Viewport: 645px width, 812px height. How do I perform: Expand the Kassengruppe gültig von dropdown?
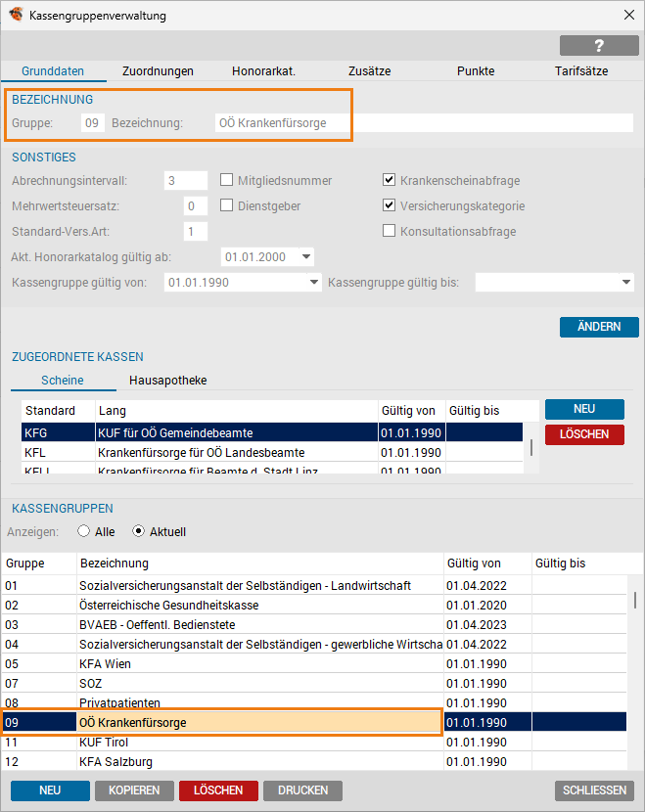[x=313, y=283]
